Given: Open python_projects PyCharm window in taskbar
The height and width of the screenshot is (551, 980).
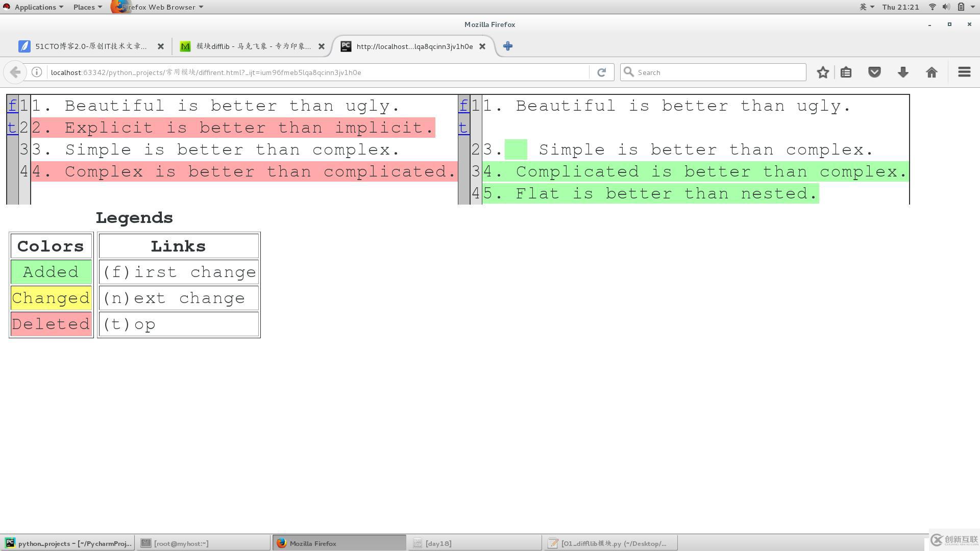Looking at the screenshot, I should coord(68,543).
